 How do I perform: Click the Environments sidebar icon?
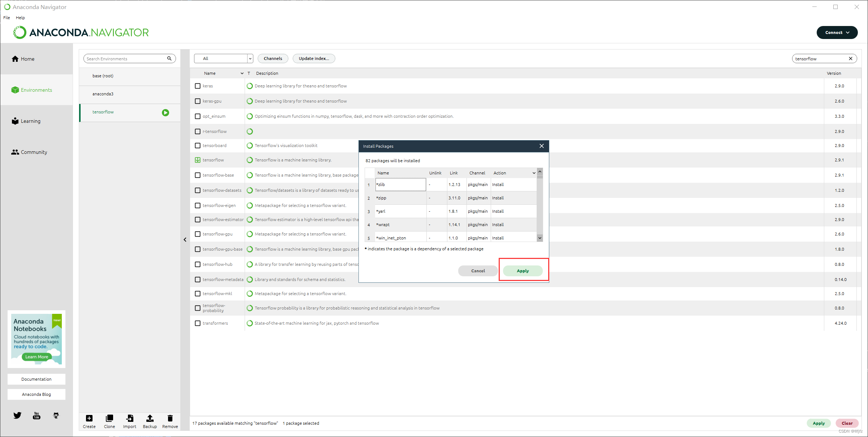(15, 90)
